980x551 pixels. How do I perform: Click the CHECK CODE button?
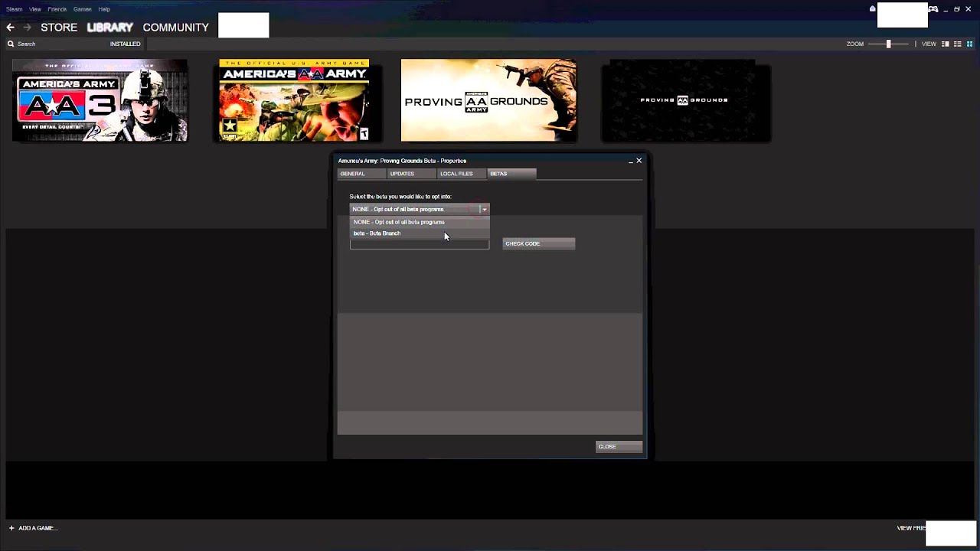(539, 243)
